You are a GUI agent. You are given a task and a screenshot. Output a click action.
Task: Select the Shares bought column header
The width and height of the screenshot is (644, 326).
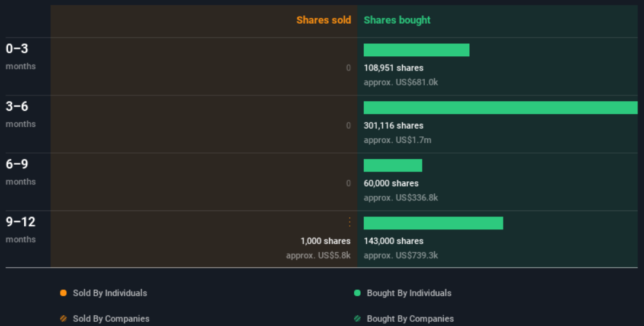[x=397, y=20]
